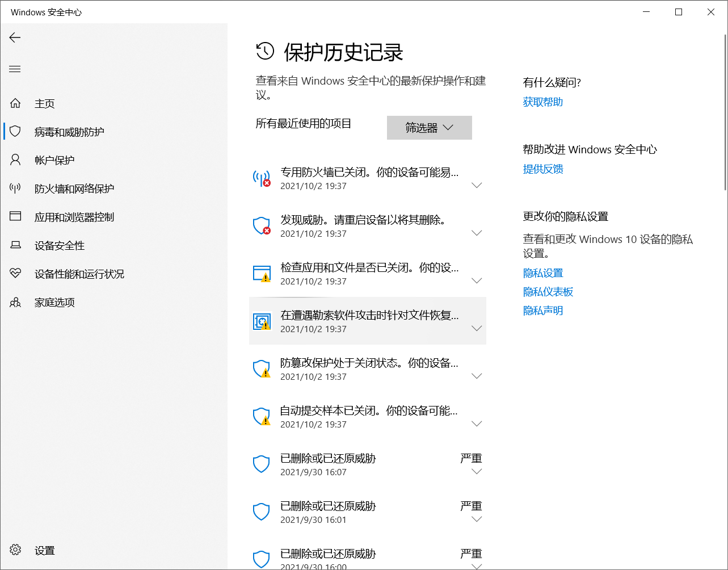Screen dimensions: 728x570
Task: Select 应用和浏览器控制 in the sidebar
Action: [x=74, y=217]
